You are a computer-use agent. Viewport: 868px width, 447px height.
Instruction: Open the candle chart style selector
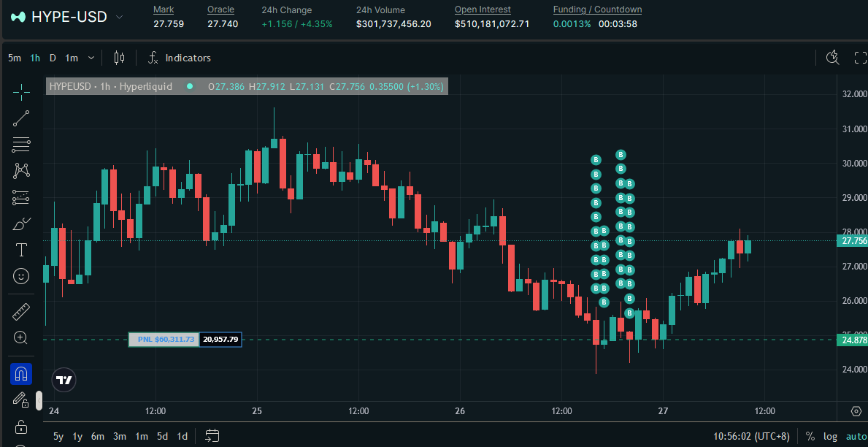coord(119,58)
